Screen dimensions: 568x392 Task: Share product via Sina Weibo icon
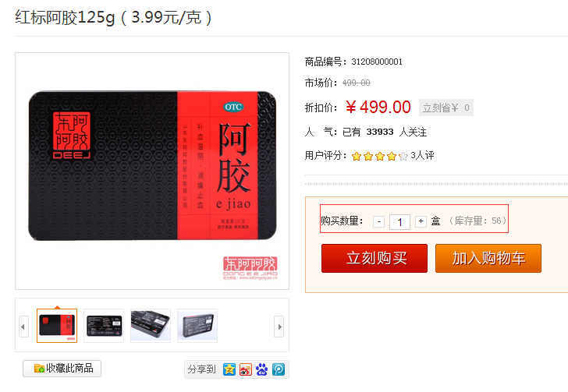(x=245, y=369)
